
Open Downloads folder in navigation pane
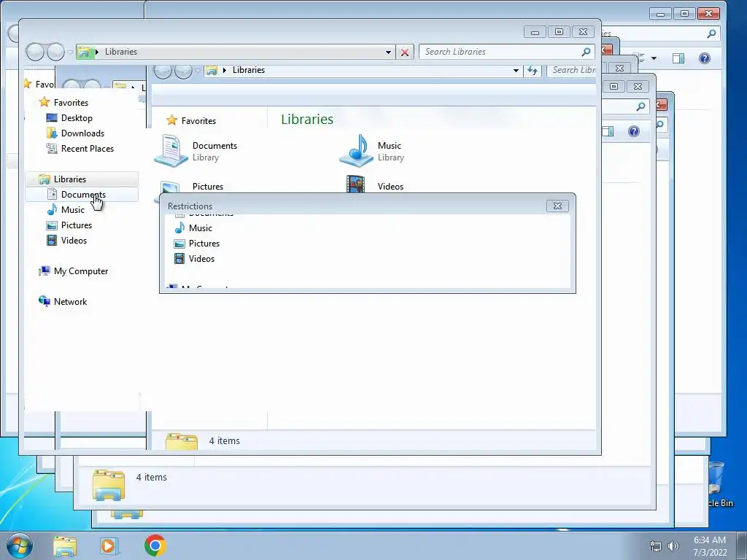pos(82,133)
